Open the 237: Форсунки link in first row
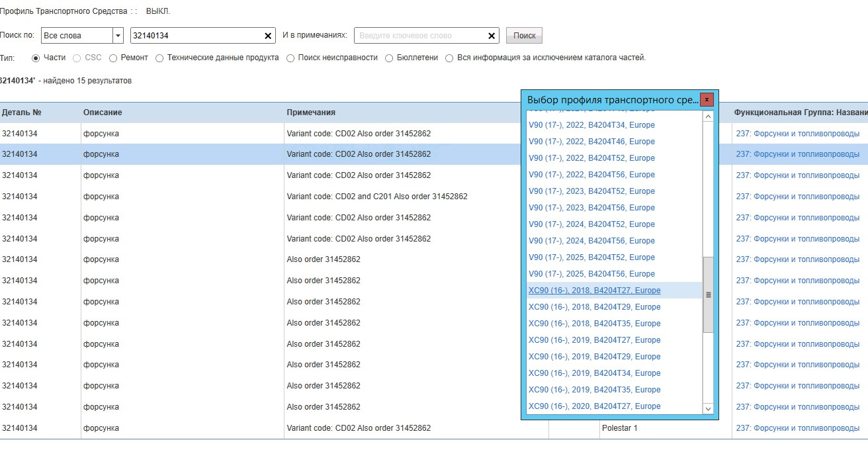 798,134
